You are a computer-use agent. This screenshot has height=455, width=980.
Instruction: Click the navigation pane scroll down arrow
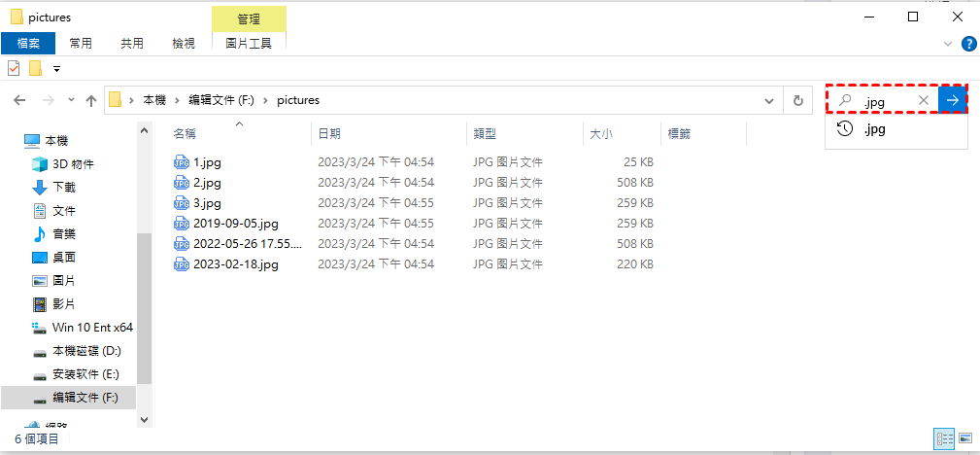(x=145, y=419)
